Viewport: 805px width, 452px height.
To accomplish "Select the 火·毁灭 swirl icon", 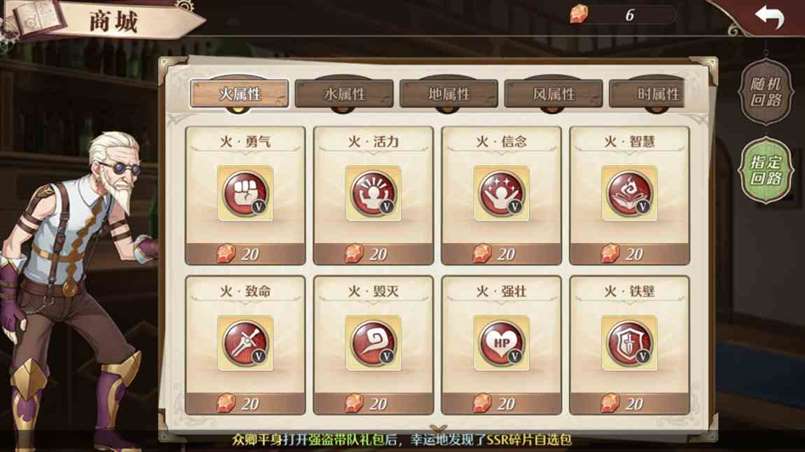I will pyautogui.click(x=373, y=343).
